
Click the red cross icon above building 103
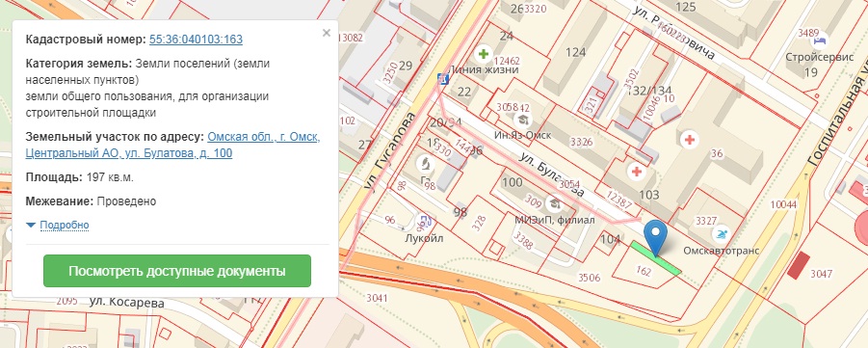637,172
